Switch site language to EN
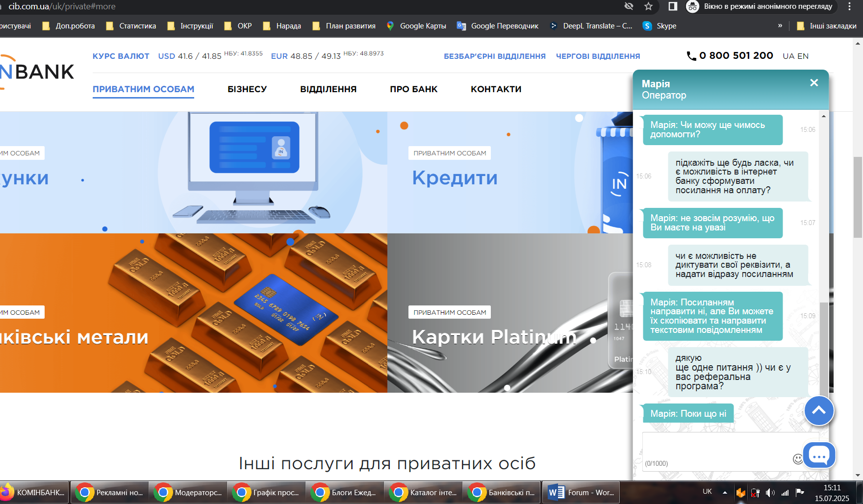Screen dimensions: 863x504 (x=803, y=56)
